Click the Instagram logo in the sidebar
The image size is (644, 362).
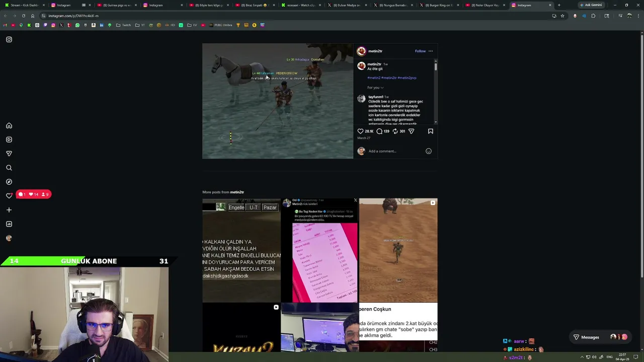click(x=9, y=39)
